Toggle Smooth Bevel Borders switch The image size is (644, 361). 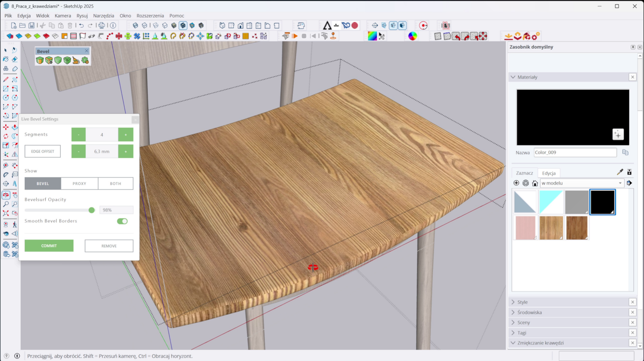tap(122, 221)
